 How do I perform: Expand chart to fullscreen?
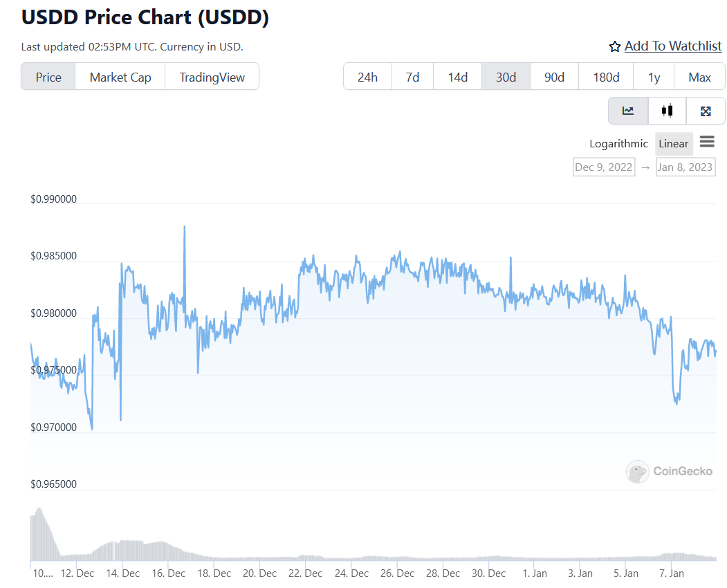706,111
